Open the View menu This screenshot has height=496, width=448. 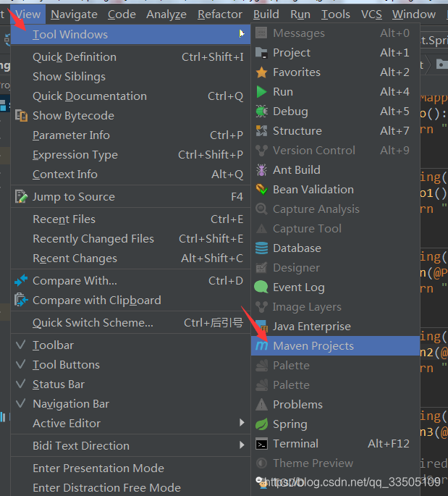click(28, 14)
